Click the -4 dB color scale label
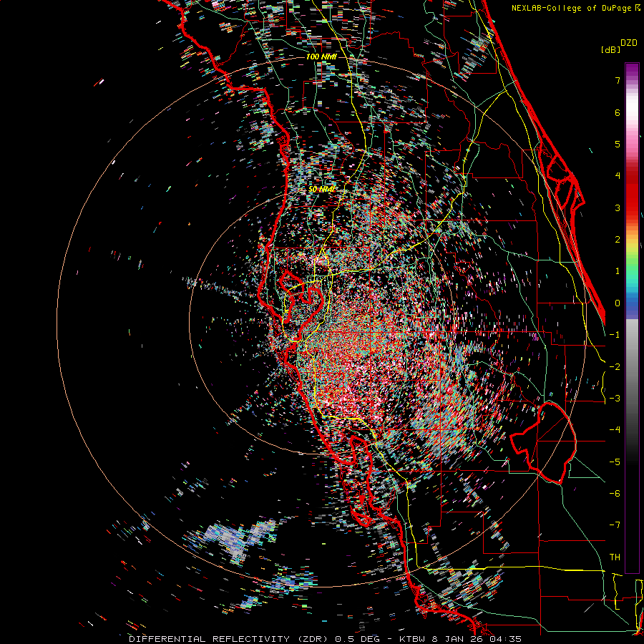Viewport: 644px width, 644px height. click(615, 430)
